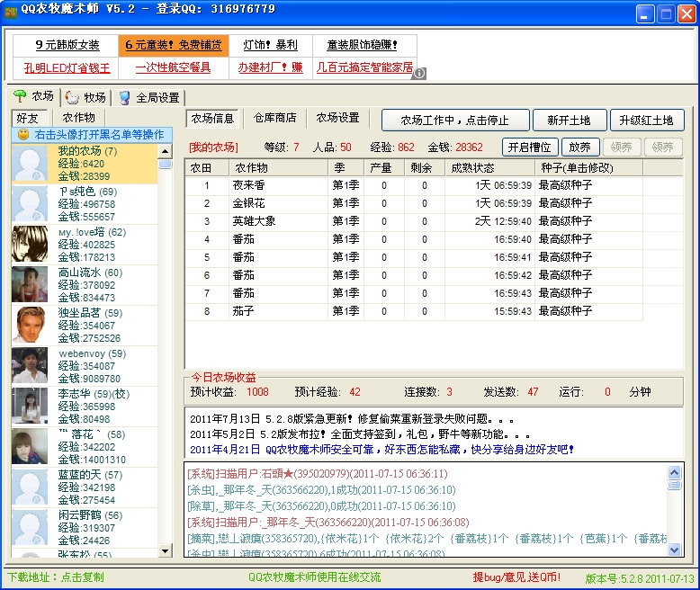
Task: Click avatar of 落花 friend
Action: [30, 446]
